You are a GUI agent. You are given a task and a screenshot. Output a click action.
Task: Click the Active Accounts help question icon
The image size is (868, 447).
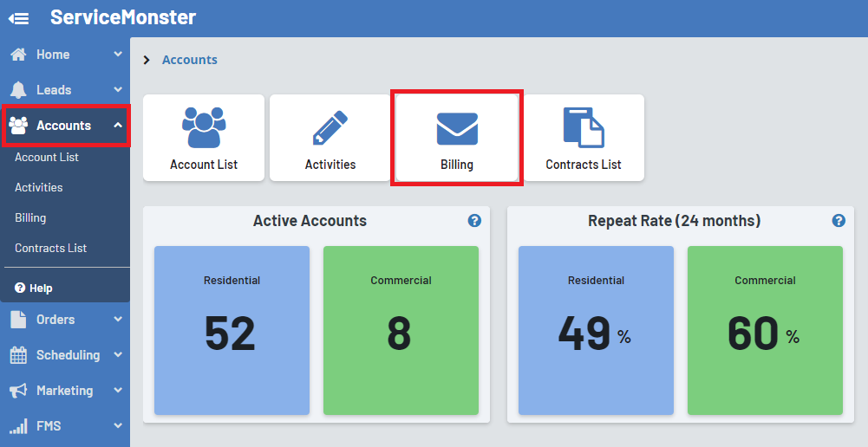474,221
